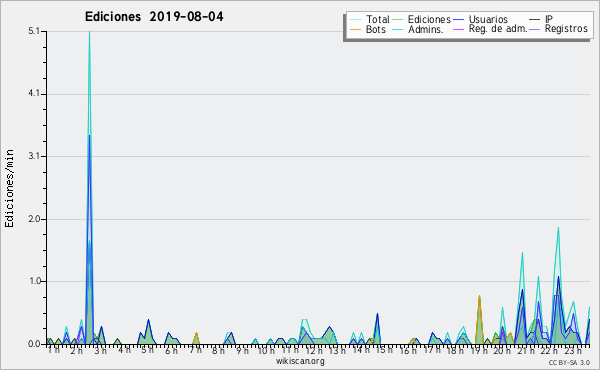This screenshot has width=600, height=370.
Task: Select the Usuarios blue line swatch
Action: tap(458, 20)
